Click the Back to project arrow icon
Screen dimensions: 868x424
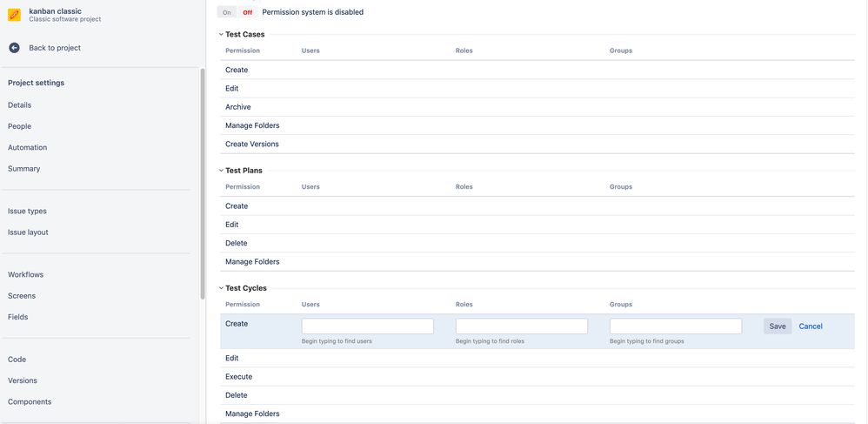coord(15,48)
